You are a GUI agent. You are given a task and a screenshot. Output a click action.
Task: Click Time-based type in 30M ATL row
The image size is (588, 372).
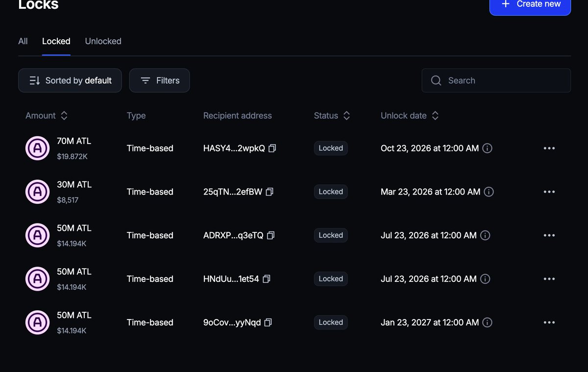pyautogui.click(x=150, y=192)
